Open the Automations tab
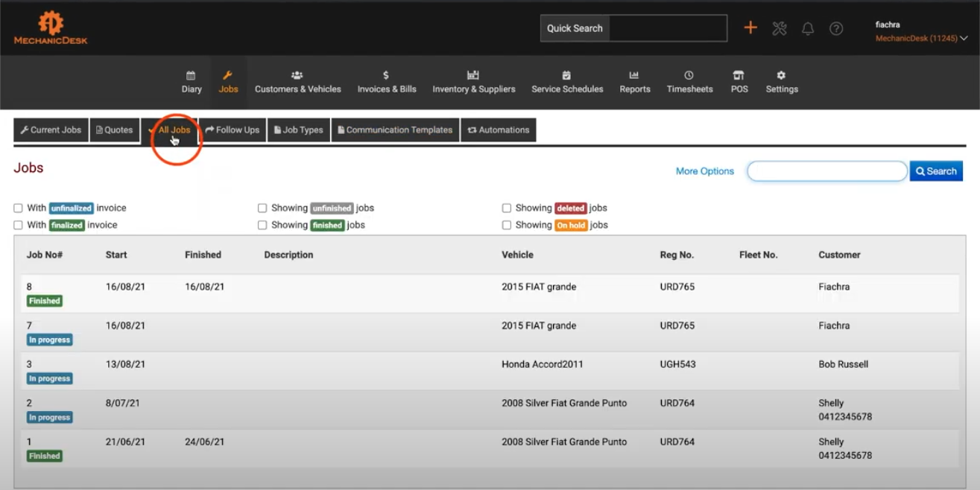Viewport: 980px width, 490px height. pos(499,130)
